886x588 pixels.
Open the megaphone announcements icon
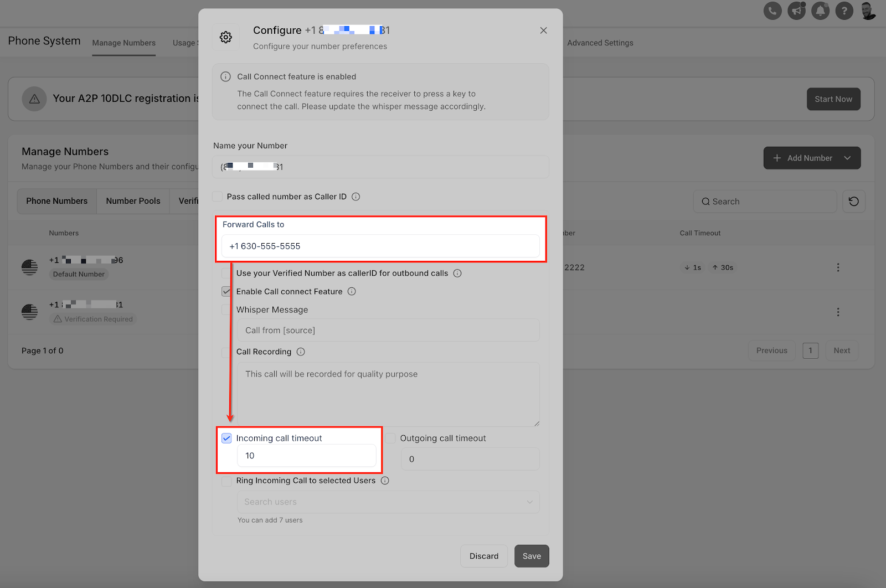pyautogui.click(x=796, y=11)
